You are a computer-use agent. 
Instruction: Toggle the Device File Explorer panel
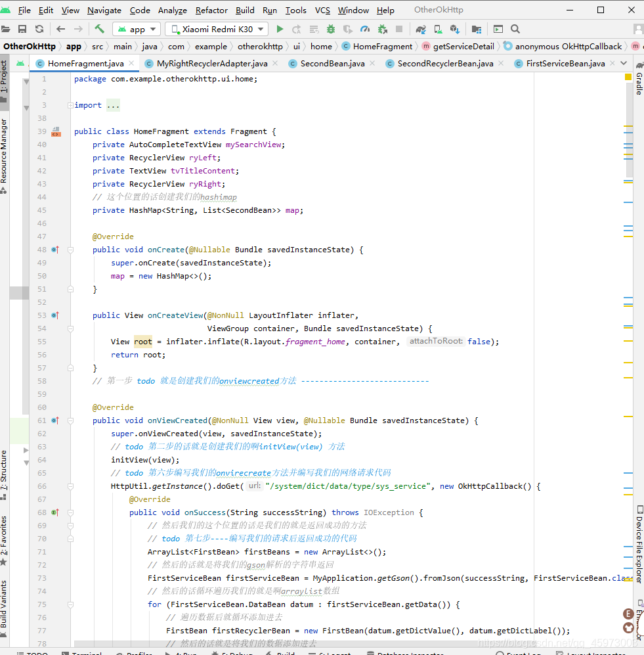click(639, 544)
